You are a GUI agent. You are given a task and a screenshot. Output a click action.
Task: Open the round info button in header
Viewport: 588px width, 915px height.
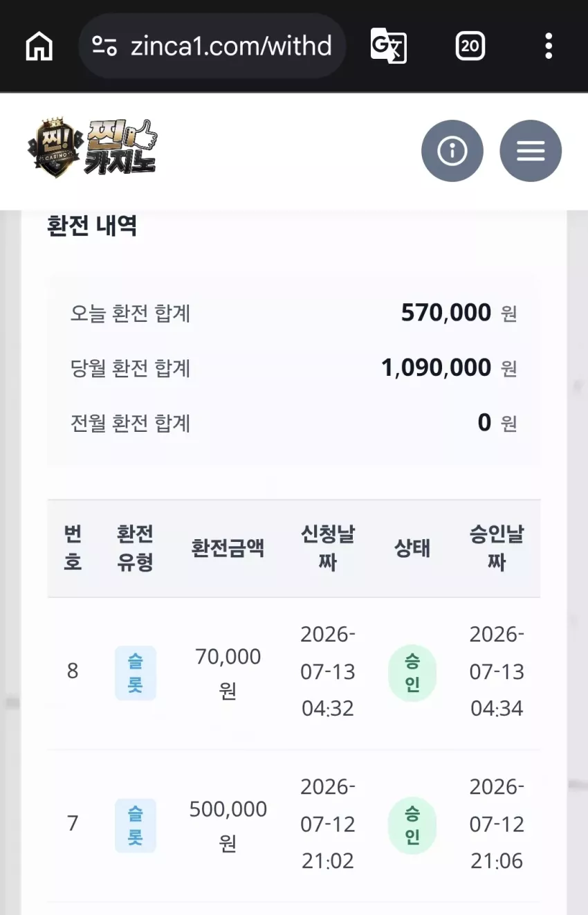(452, 151)
